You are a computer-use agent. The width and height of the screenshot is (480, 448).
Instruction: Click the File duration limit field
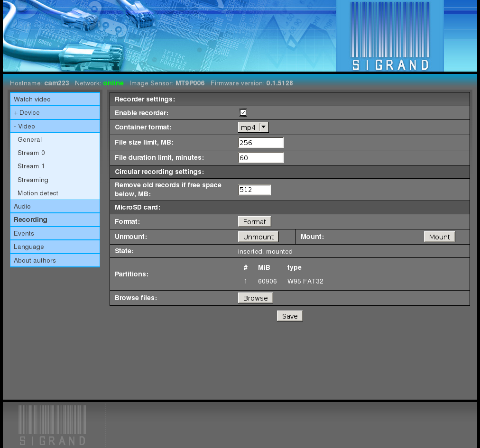point(261,158)
